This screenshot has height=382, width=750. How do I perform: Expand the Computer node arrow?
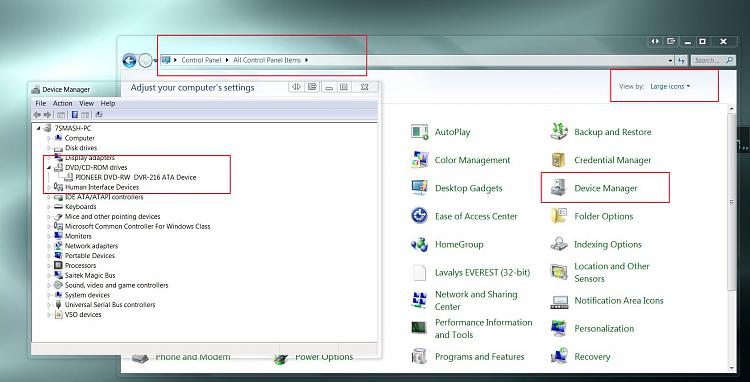(49, 138)
